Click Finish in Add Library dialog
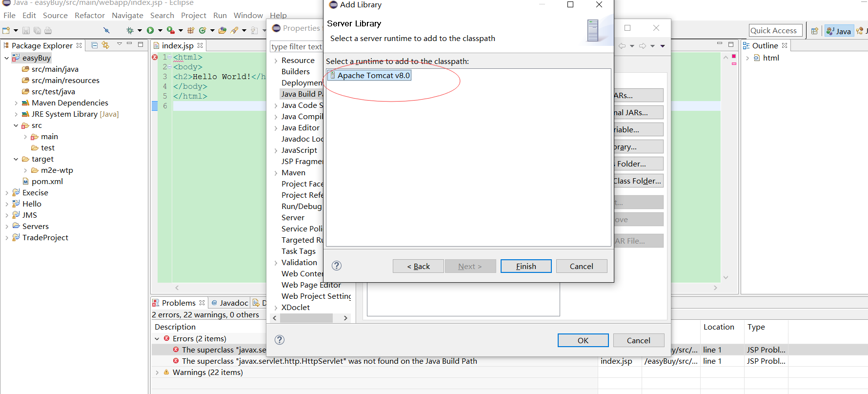This screenshot has width=868, height=394. click(x=526, y=266)
